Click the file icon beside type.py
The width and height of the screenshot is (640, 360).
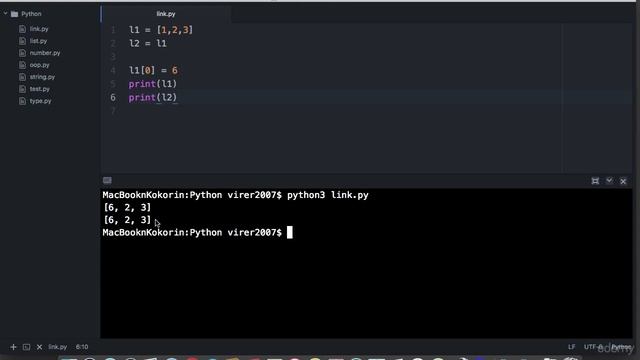point(22,101)
